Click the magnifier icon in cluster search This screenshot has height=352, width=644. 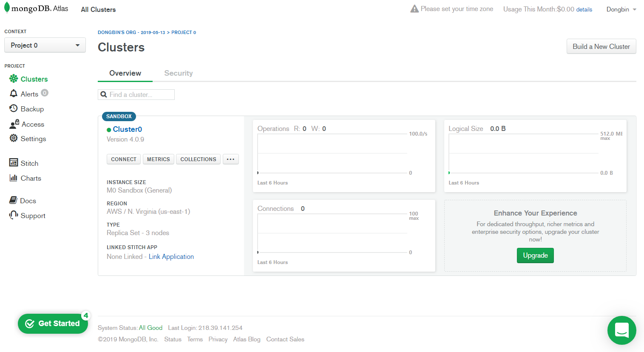click(x=104, y=94)
